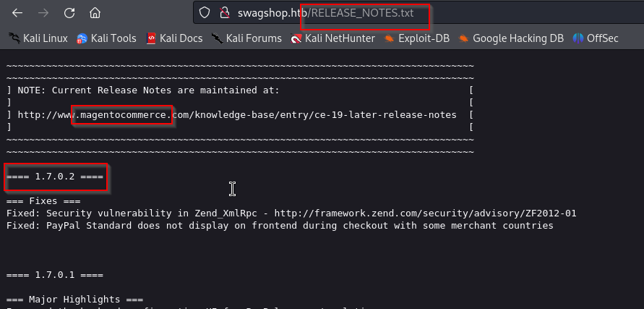Open the Google Hacking DB bookmark
The height and width of the screenshot is (309, 644).
click(511, 38)
